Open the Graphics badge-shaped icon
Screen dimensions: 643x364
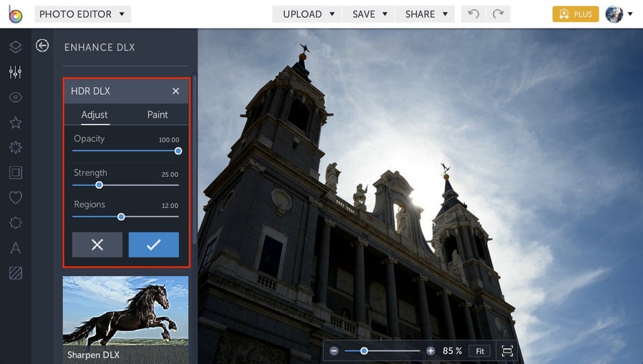point(16,222)
